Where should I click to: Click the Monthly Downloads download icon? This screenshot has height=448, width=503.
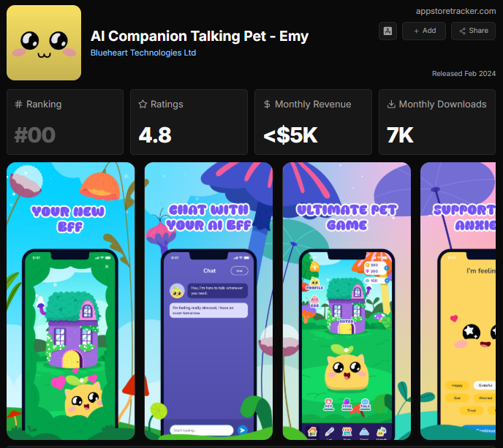click(391, 104)
